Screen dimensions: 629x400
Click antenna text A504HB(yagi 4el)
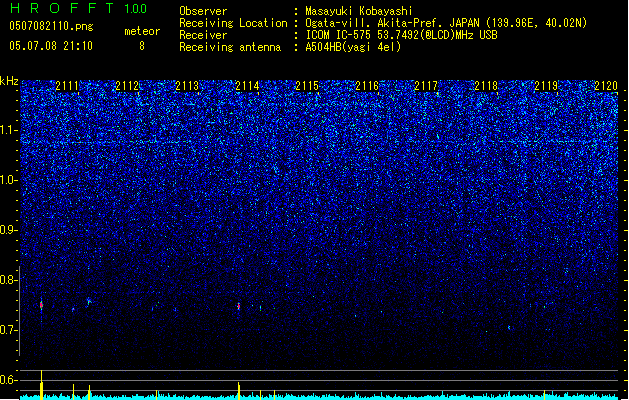353,47
